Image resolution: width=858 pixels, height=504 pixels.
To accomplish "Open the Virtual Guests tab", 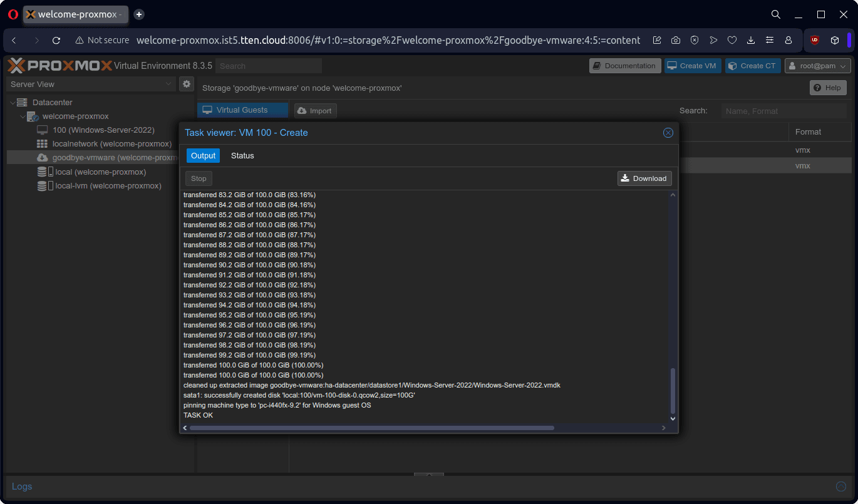I will (x=242, y=110).
